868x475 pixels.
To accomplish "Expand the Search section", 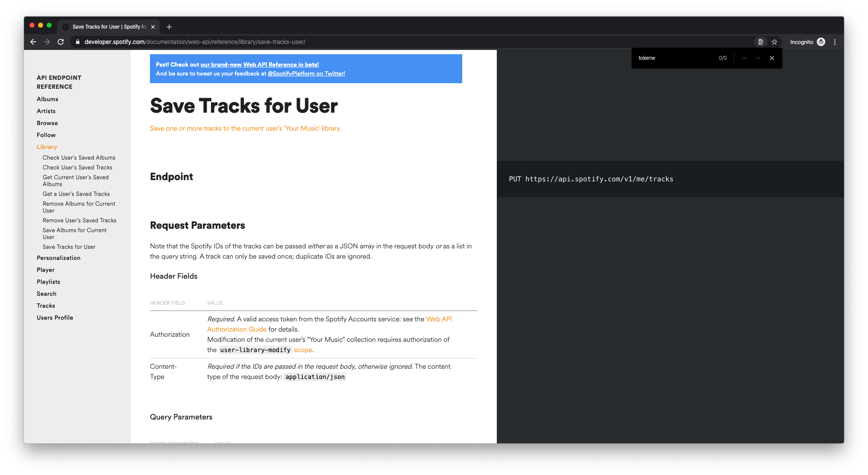I will tap(47, 294).
